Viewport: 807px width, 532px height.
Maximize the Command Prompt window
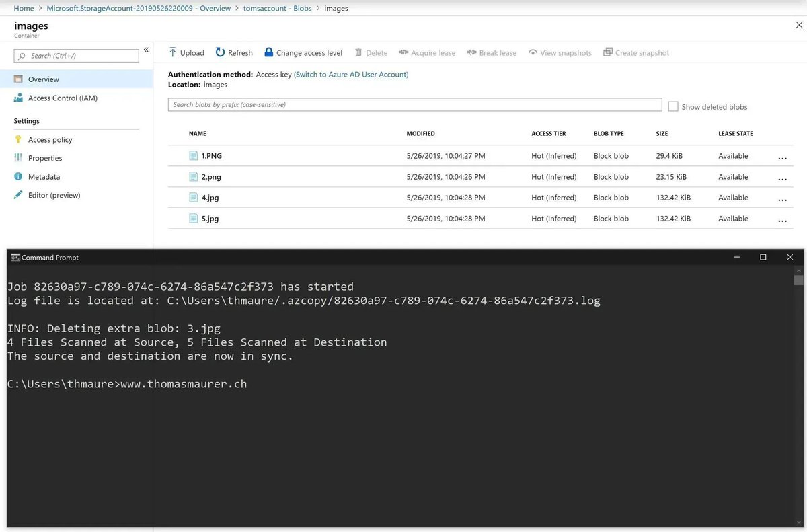(x=763, y=257)
